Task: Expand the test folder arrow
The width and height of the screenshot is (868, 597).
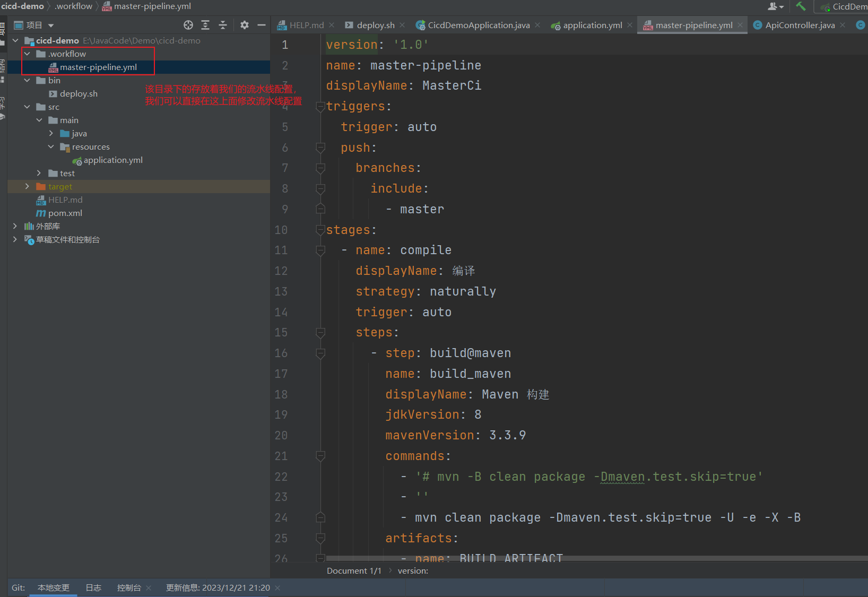Action: [39, 173]
